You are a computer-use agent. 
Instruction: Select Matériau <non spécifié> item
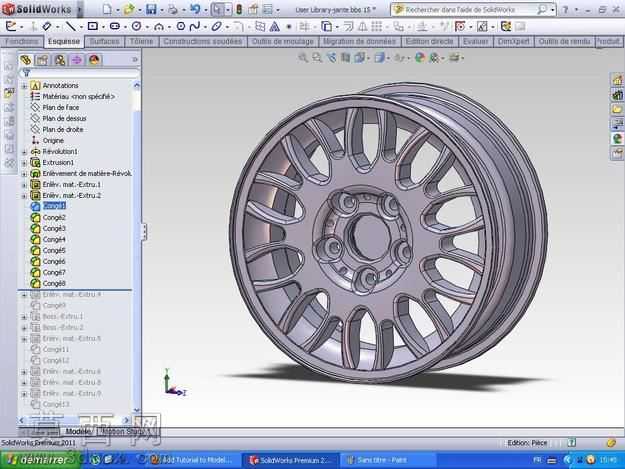[79, 96]
